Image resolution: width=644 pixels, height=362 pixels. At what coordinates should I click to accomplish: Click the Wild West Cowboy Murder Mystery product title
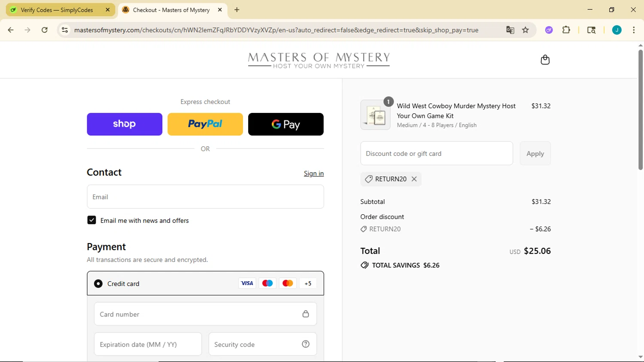pyautogui.click(x=456, y=111)
